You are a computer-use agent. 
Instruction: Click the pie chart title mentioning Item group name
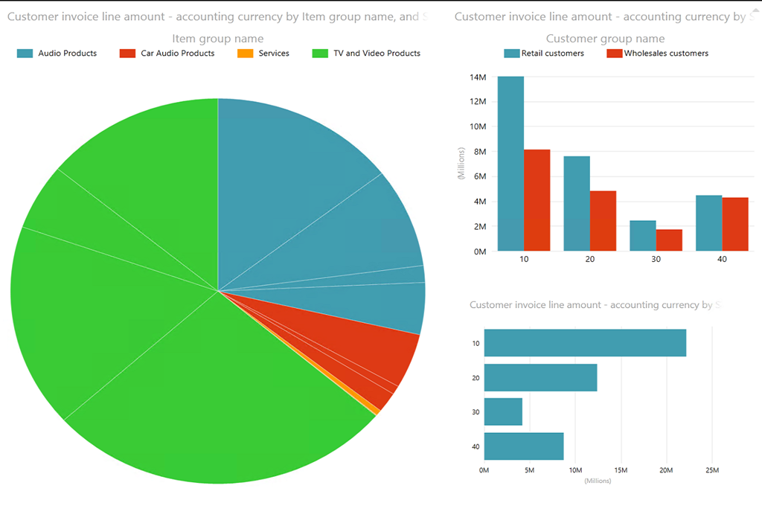coord(217,16)
